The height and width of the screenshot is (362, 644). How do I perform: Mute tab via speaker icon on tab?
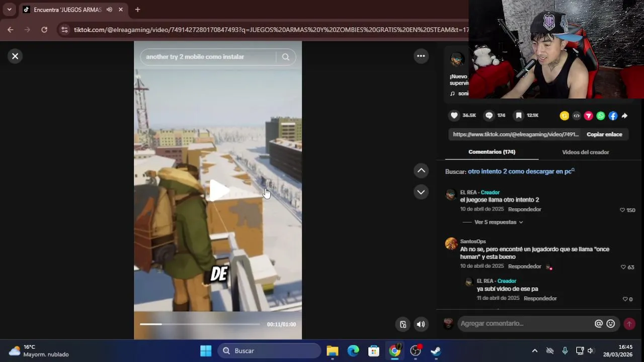coord(109,10)
